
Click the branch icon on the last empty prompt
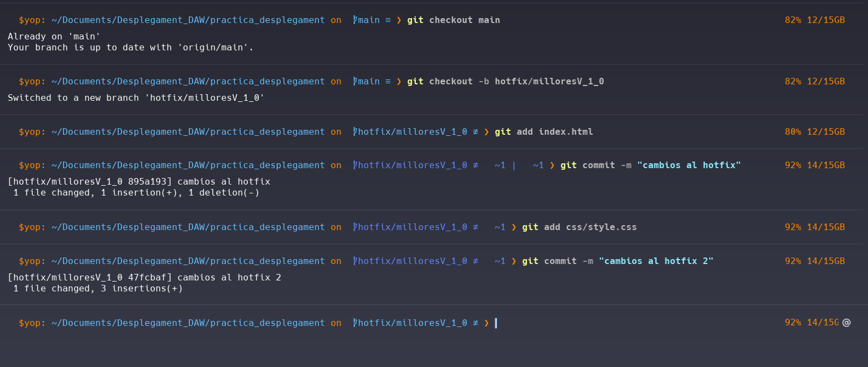point(355,323)
